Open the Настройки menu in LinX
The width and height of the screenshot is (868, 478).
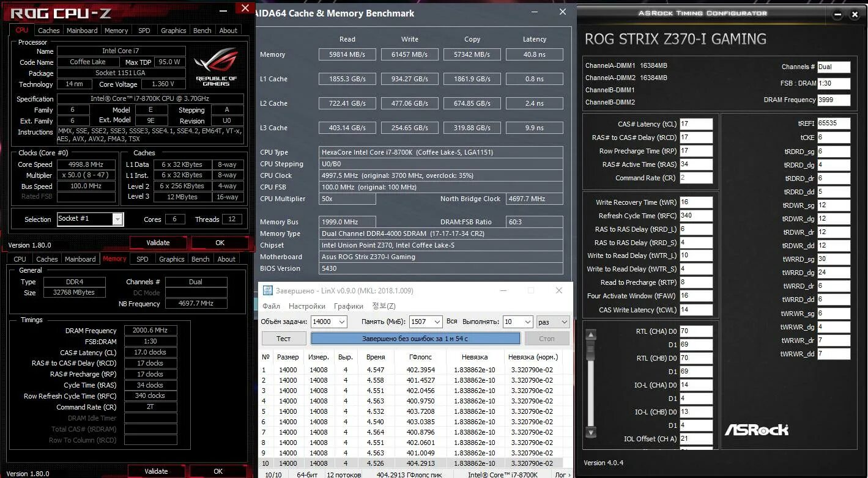pos(307,306)
